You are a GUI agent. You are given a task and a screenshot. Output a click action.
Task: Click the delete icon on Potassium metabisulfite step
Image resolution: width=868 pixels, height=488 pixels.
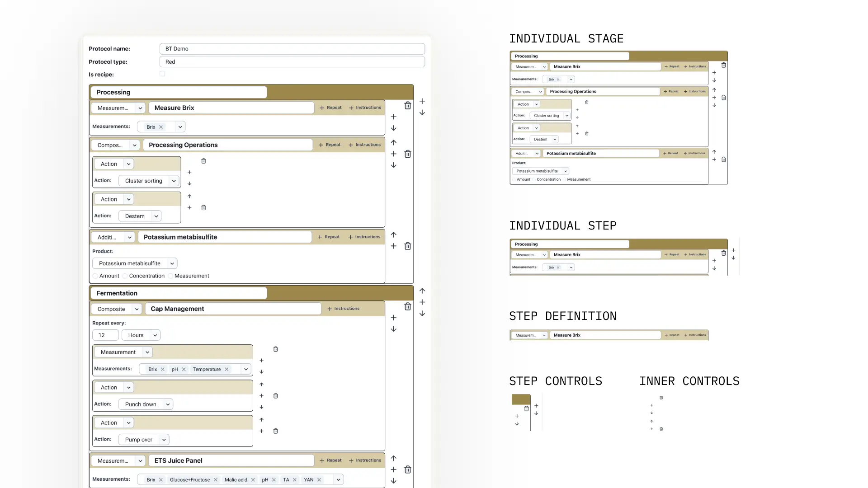tap(408, 246)
